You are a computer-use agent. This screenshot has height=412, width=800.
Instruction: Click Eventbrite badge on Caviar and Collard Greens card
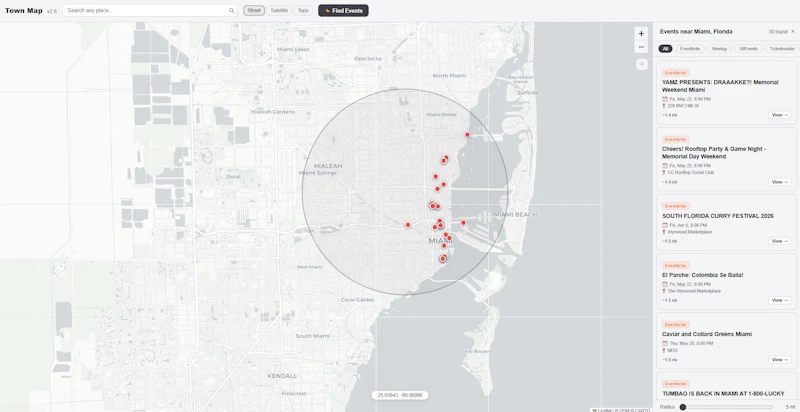(676, 324)
